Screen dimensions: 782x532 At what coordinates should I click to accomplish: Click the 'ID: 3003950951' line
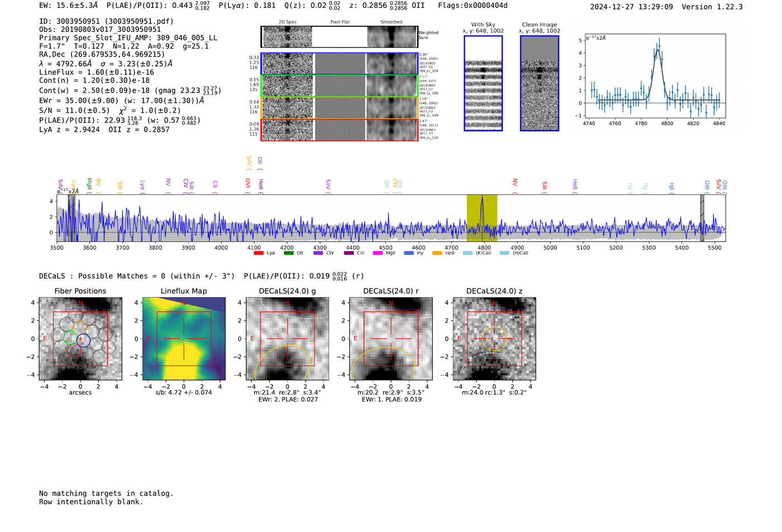coord(106,21)
